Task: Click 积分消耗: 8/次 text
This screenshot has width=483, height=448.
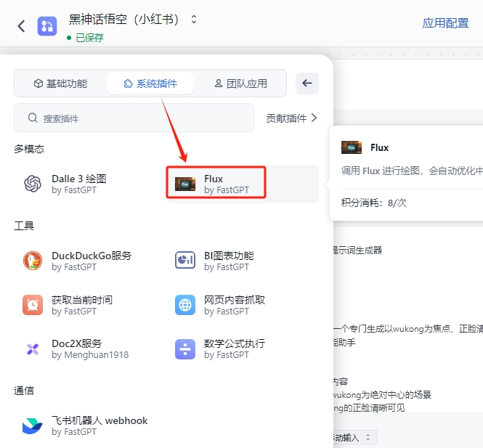Action: [x=373, y=203]
